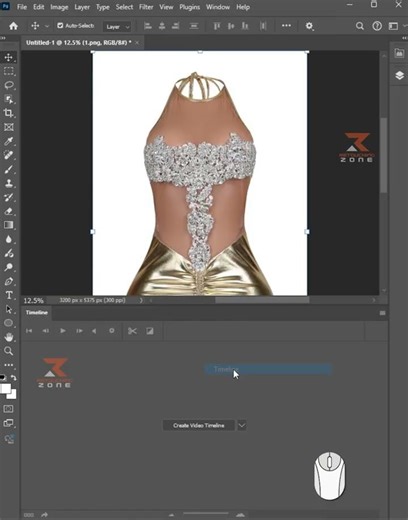The width and height of the screenshot is (408, 520).
Task: Click the zoom level 12.5% field
Action: click(x=34, y=301)
